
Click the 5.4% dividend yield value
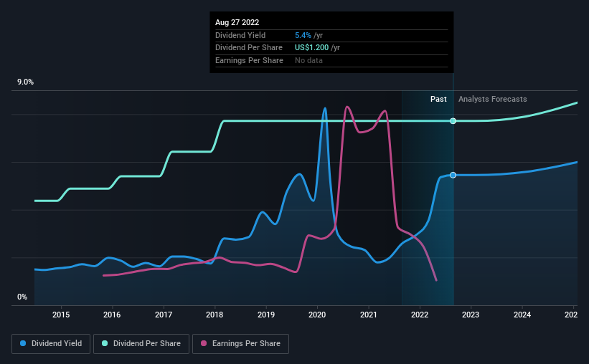303,35
